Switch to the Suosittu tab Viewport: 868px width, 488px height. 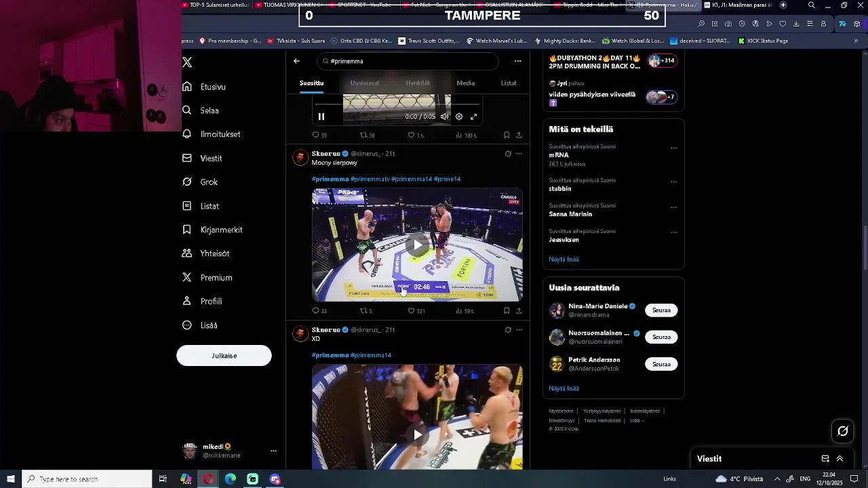coord(311,83)
